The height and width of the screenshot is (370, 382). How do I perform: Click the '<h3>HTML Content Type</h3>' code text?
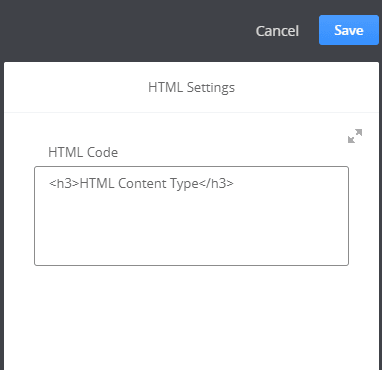click(x=141, y=184)
